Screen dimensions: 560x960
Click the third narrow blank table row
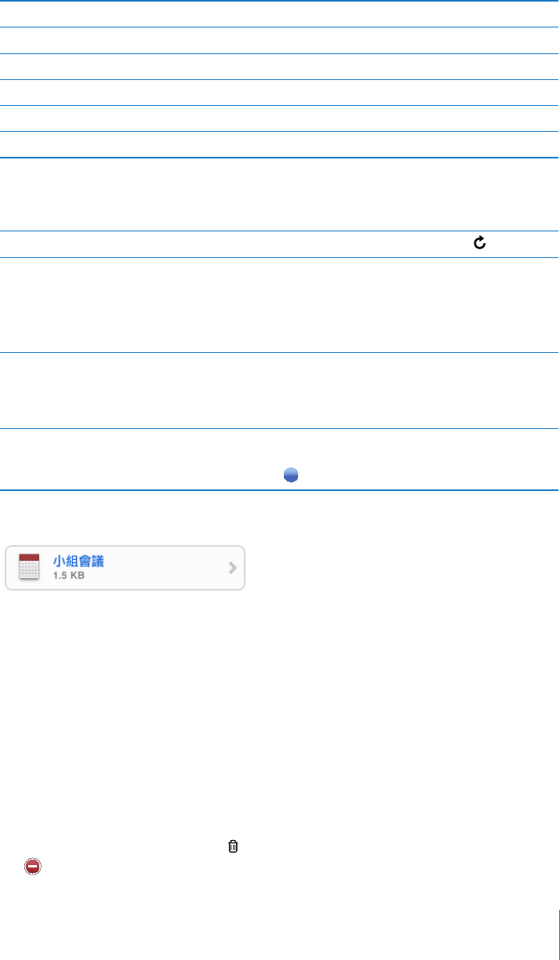[x=279, y=67]
